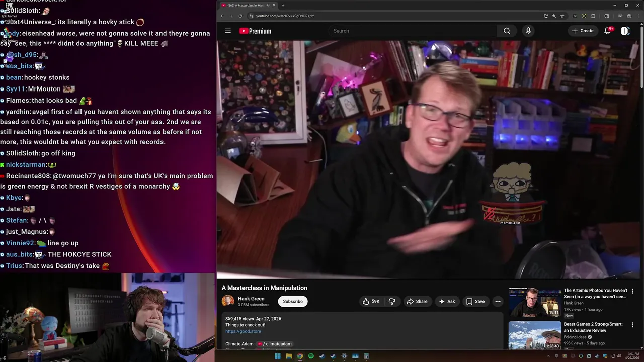Click chat username Flames
This screenshot has height=362, width=644.
pos(18,101)
